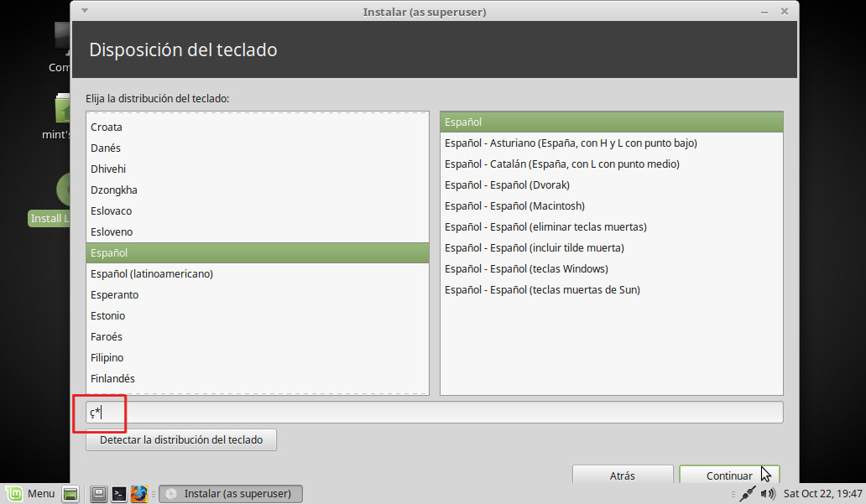866x504 pixels.
Task: Open the window menu arrow in the title bar
Action: (85, 11)
